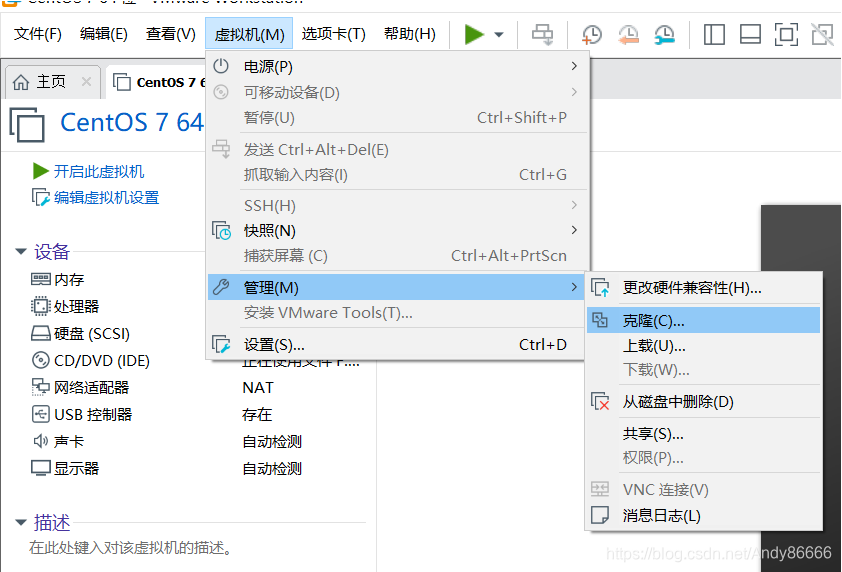Open the 选项卡(T) menu
The height and width of the screenshot is (572, 842).
pos(333,34)
